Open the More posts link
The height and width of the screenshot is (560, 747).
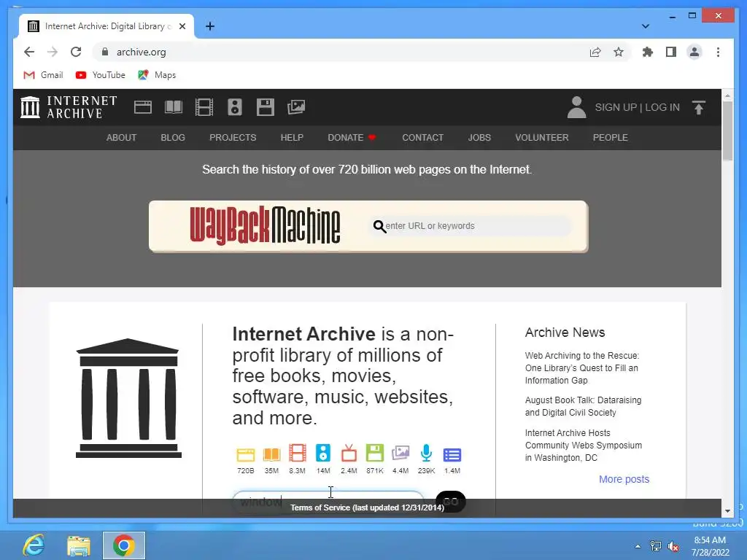624,479
